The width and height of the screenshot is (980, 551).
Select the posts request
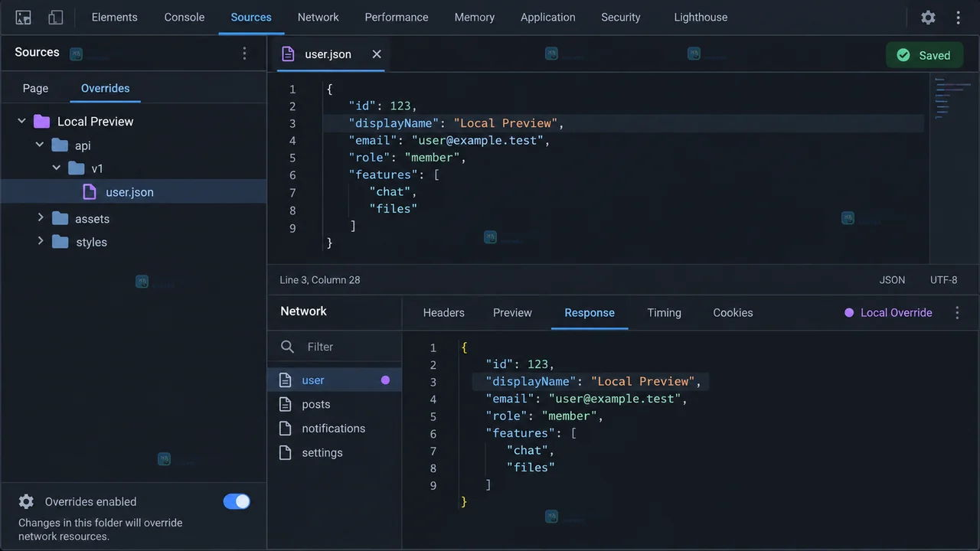pos(334,404)
